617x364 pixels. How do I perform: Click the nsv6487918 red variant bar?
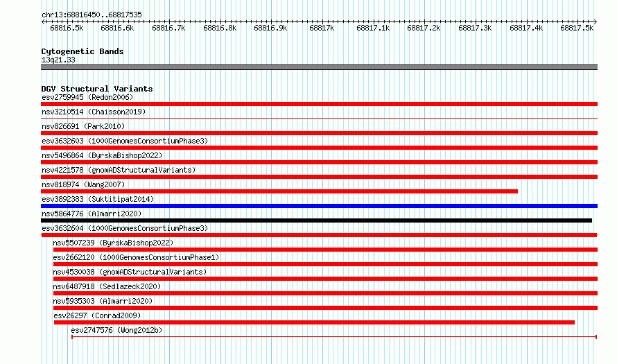click(x=325, y=293)
